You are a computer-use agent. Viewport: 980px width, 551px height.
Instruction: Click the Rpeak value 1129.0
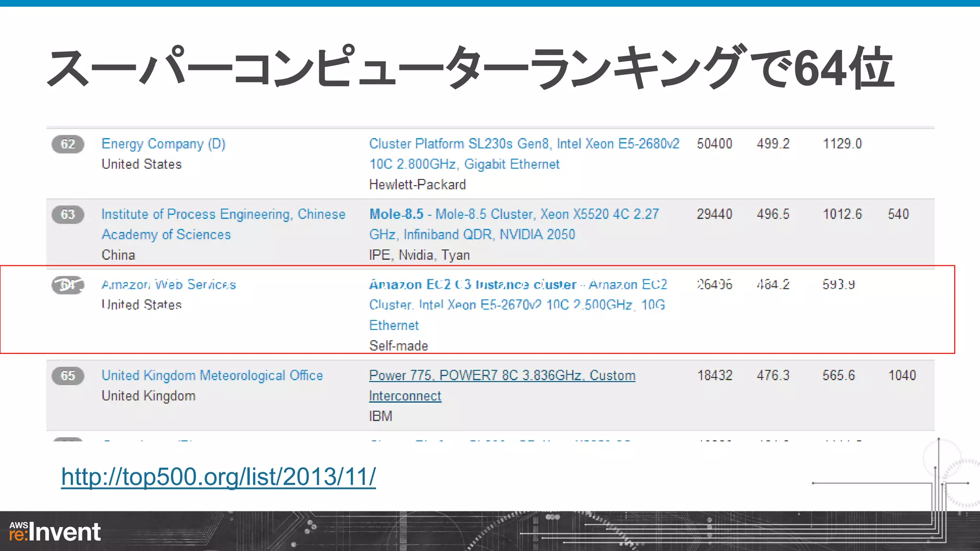[x=842, y=143]
